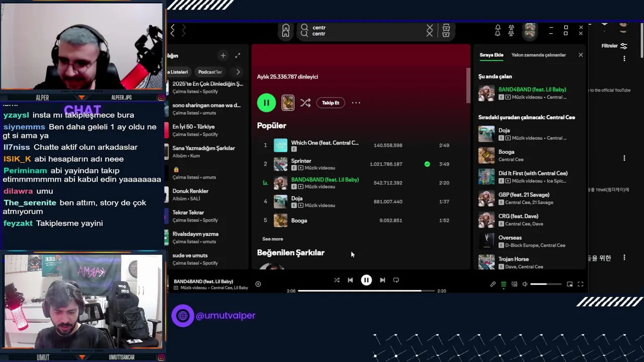Viewport: 644px width, 362px height.
Task: Follow the artist with Takip Et
Action: click(331, 103)
